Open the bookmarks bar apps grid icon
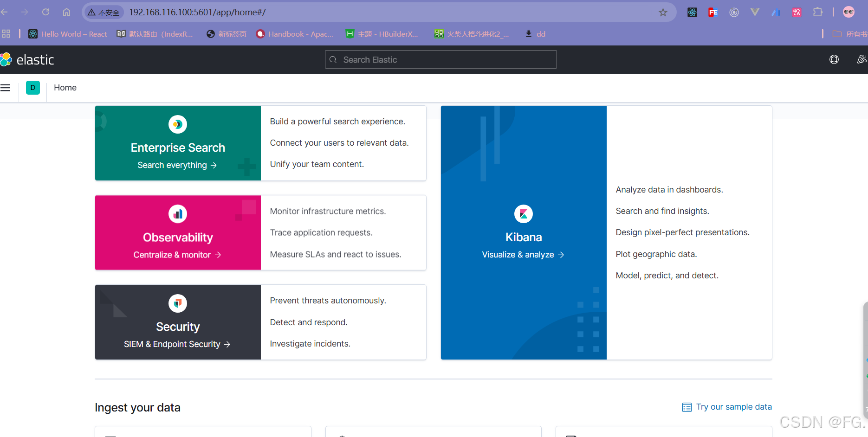The image size is (868, 437). [x=6, y=34]
